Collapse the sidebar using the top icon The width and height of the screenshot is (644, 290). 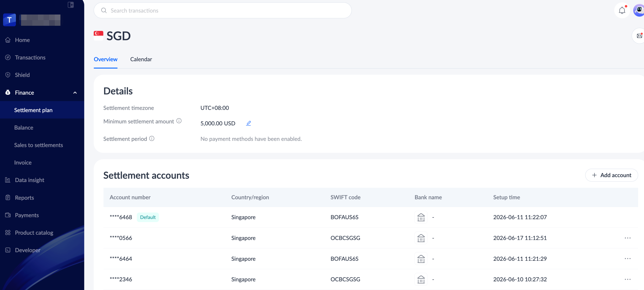(71, 5)
